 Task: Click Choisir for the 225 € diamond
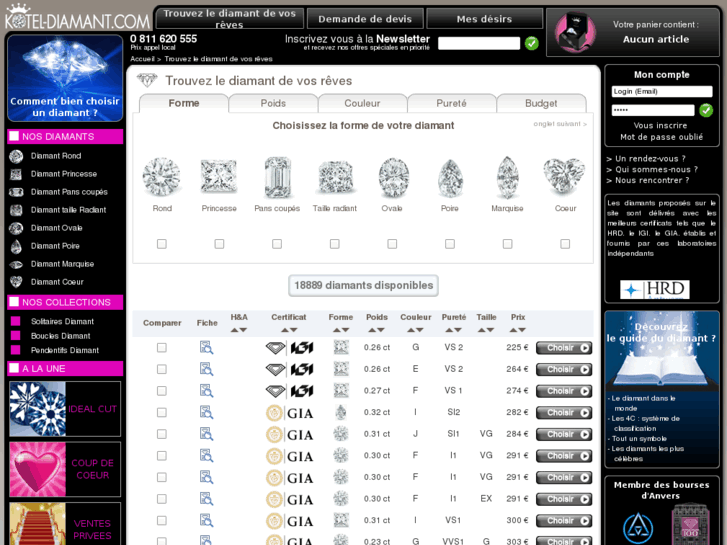point(564,348)
